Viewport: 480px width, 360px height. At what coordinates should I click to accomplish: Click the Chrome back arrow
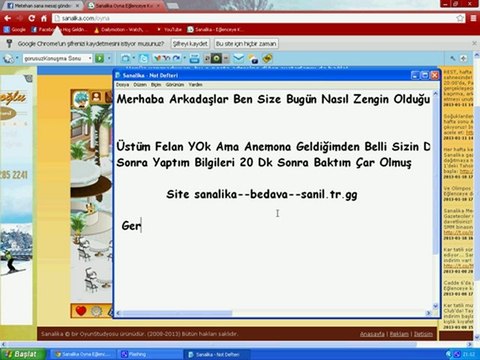7,18
